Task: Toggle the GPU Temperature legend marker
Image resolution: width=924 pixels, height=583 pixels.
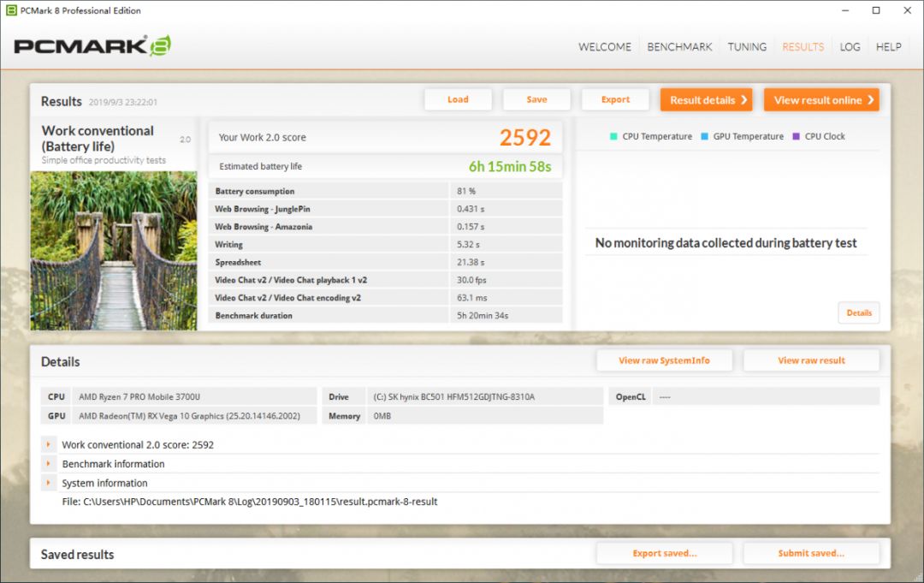Action: 704,137
